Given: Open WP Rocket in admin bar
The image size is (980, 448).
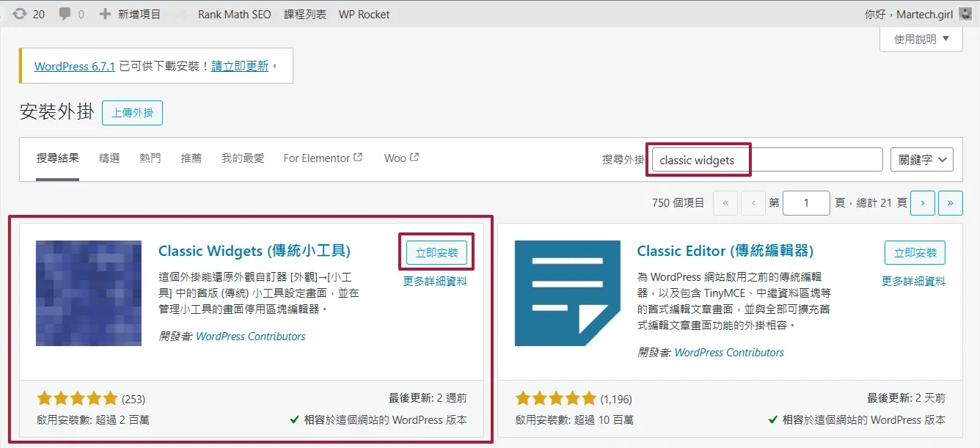Looking at the screenshot, I should (x=364, y=14).
